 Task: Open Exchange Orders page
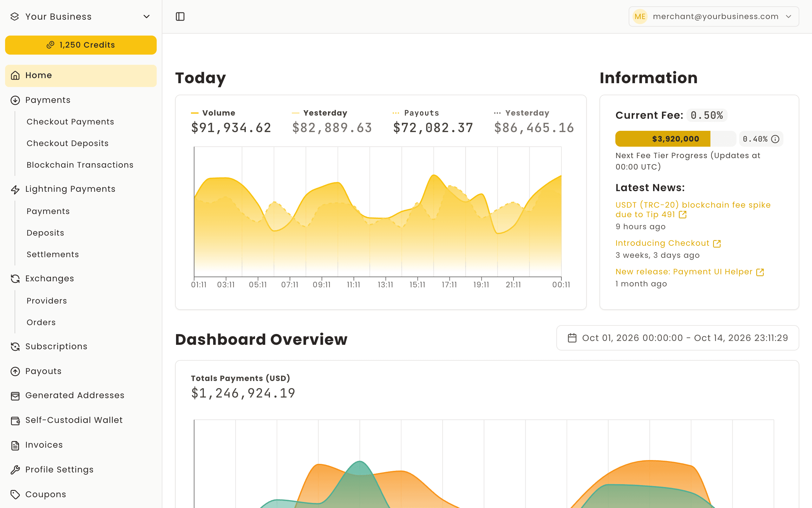[41, 322]
